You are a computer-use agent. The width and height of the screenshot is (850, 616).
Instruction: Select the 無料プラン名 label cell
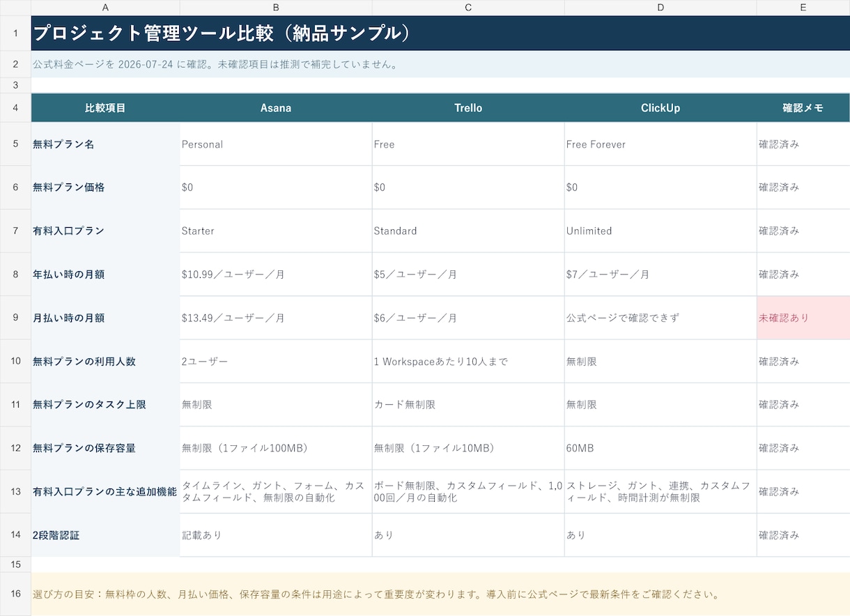[105, 144]
